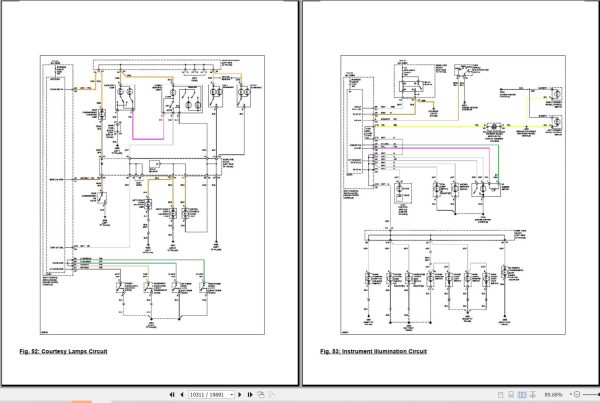
Task: Click the previous view icon
Action: pos(261,395)
